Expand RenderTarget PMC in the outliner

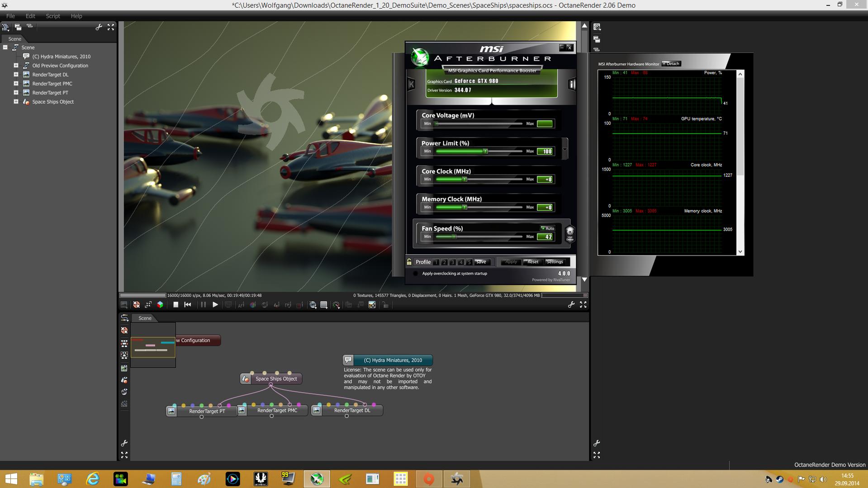[16, 84]
